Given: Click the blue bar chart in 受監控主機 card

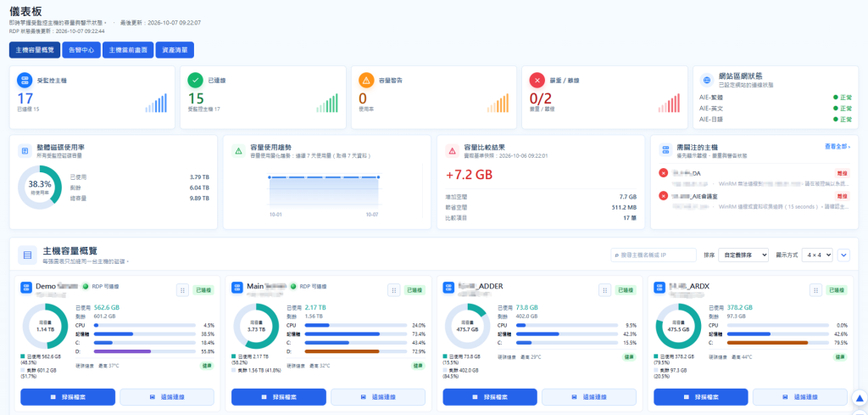Looking at the screenshot, I should (x=156, y=103).
